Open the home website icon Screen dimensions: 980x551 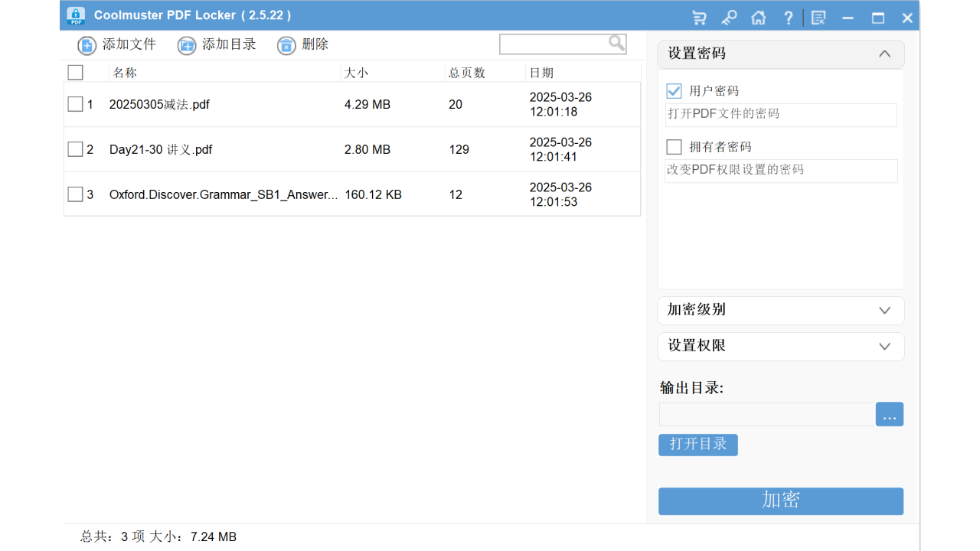click(758, 17)
